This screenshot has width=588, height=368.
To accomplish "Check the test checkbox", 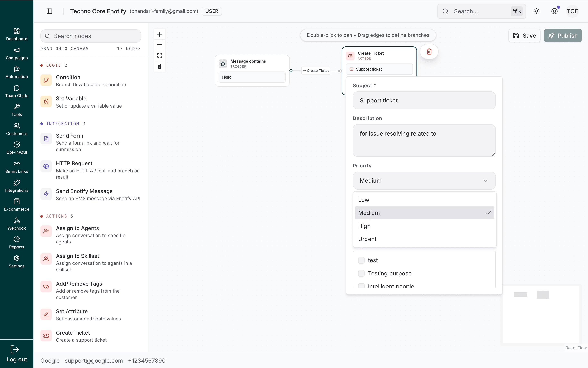I will click(361, 260).
